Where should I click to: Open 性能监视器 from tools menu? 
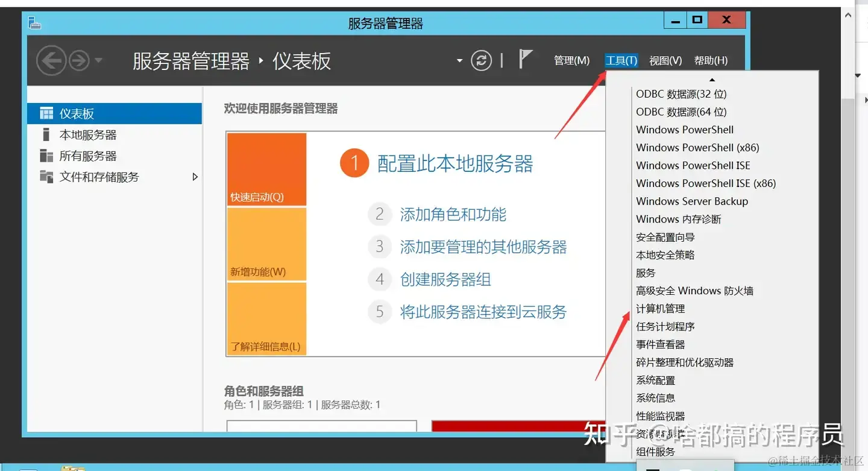661,416
